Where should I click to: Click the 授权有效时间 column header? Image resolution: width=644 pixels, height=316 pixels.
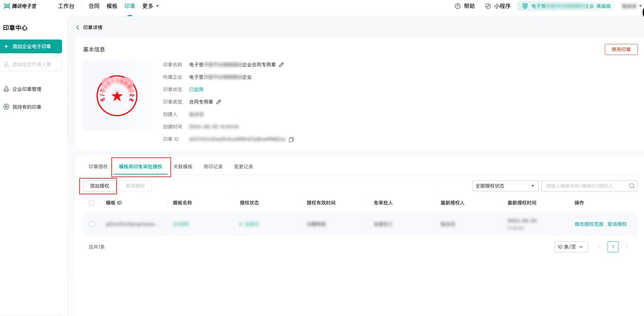pos(321,203)
